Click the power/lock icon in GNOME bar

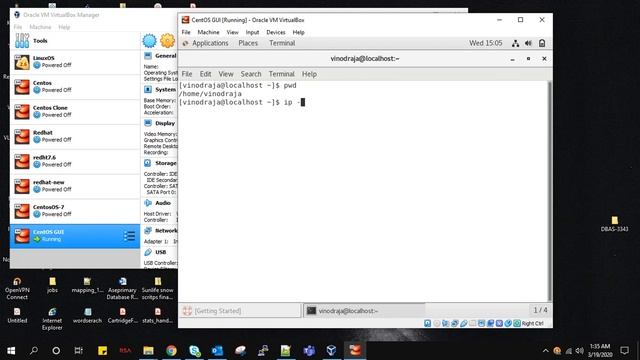[x=542, y=43]
